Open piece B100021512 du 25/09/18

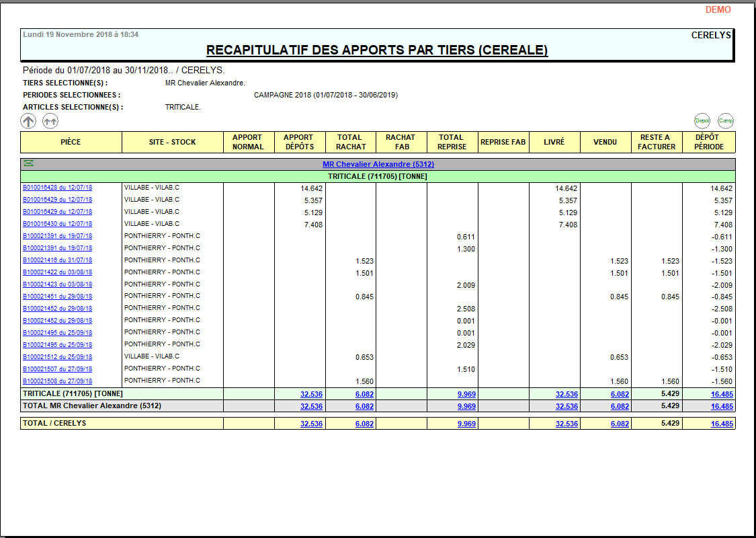pyautogui.click(x=58, y=357)
